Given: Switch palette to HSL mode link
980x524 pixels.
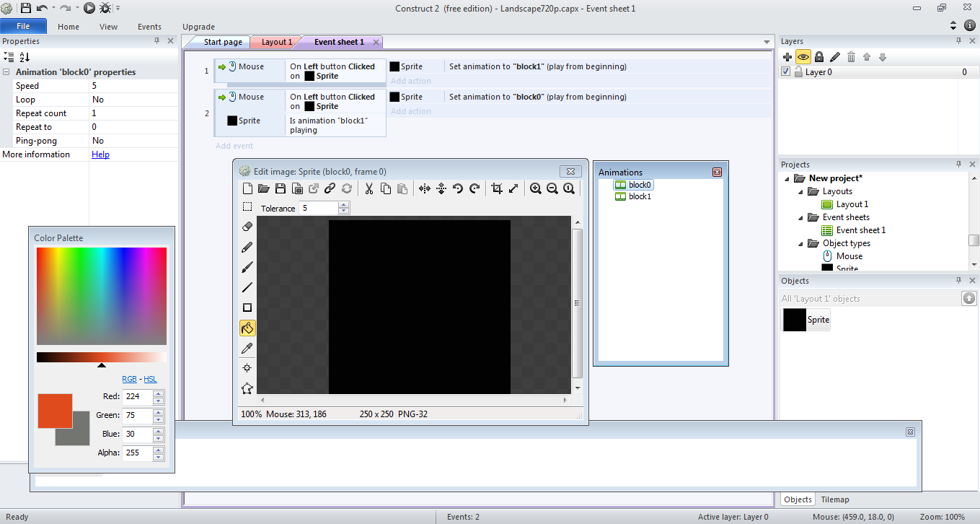Looking at the screenshot, I should click(150, 379).
